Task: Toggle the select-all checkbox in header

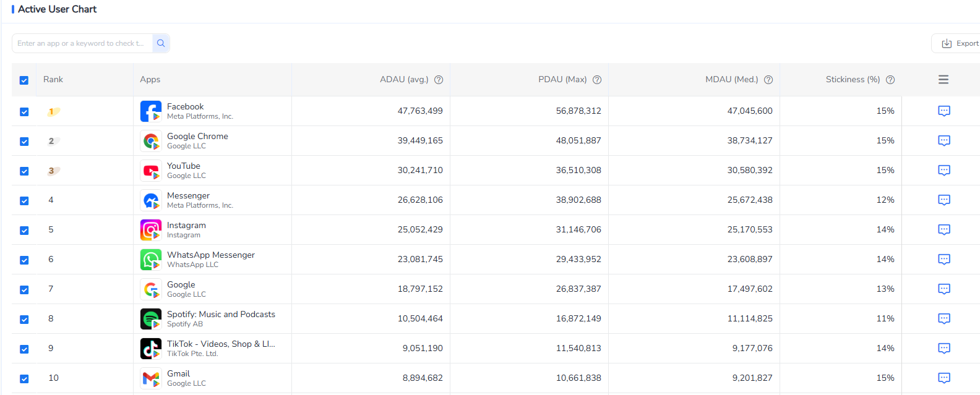Action: [x=24, y=80]
